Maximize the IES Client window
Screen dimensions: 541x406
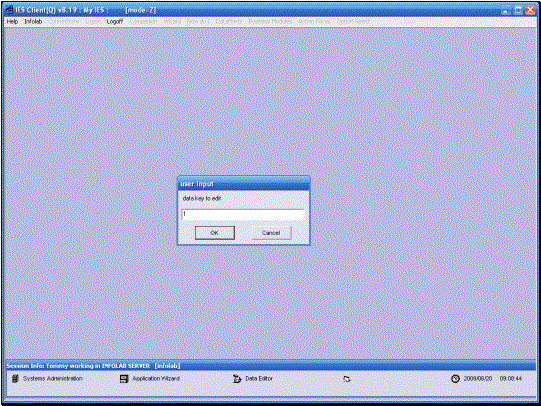(x=518, y=10)
